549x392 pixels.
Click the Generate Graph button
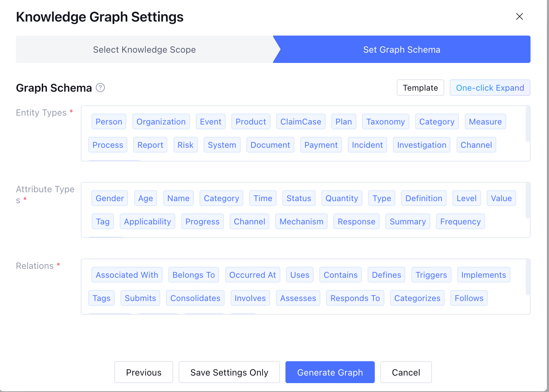[330, 372]
